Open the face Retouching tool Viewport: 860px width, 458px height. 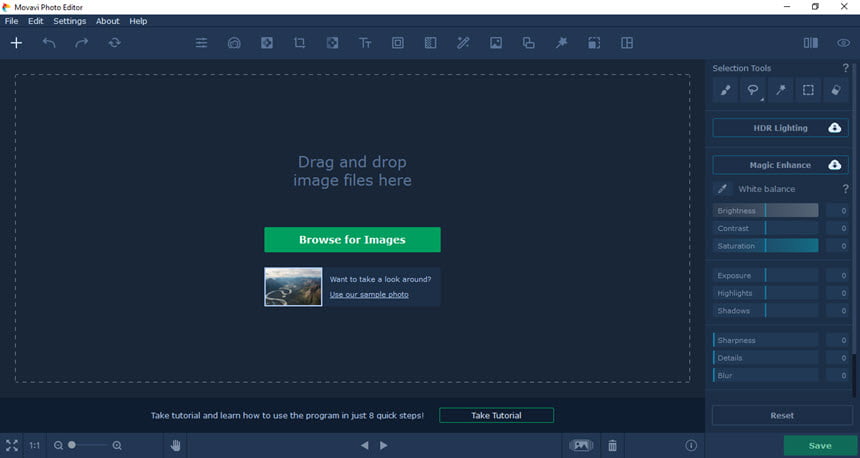234,43
